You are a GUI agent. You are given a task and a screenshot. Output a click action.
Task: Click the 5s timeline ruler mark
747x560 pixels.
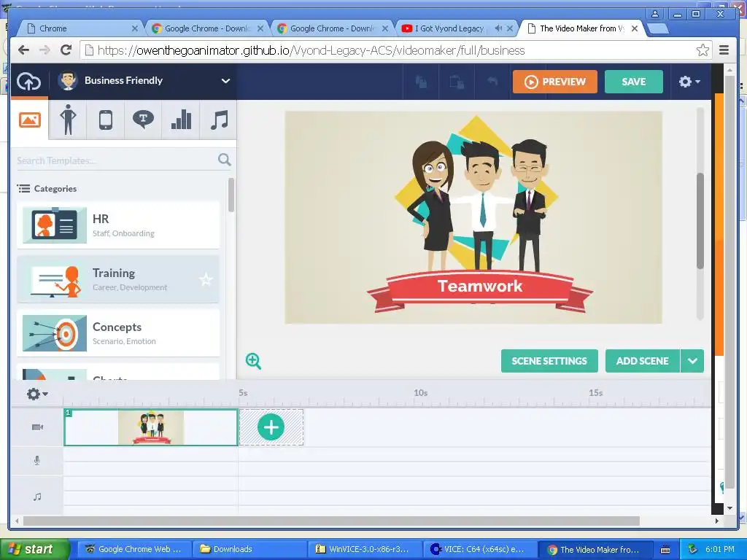click(243, 393)
